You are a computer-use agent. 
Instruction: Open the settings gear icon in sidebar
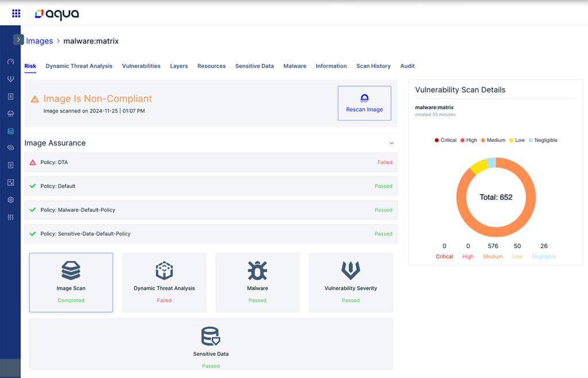(x=10, y=200)
